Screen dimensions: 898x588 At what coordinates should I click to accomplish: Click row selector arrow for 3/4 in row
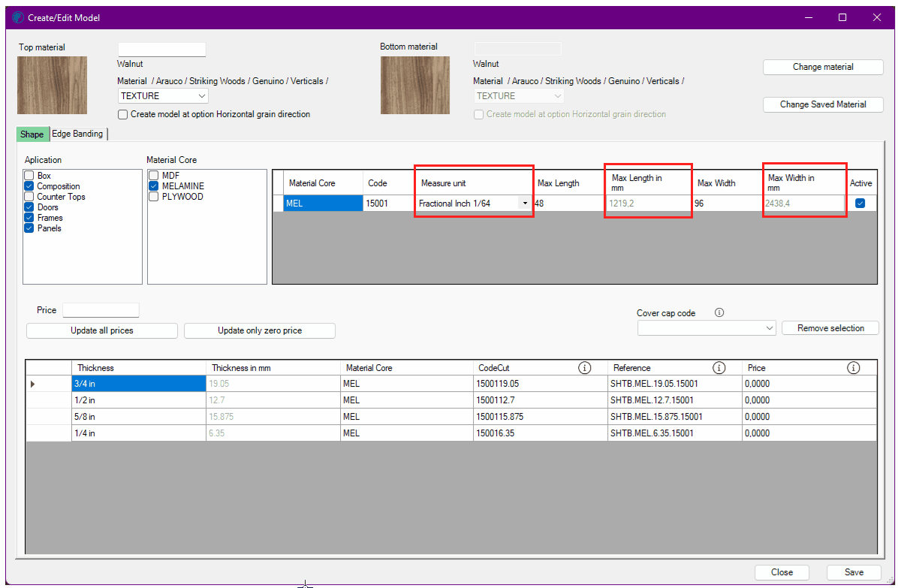click(x=32, y=384)
